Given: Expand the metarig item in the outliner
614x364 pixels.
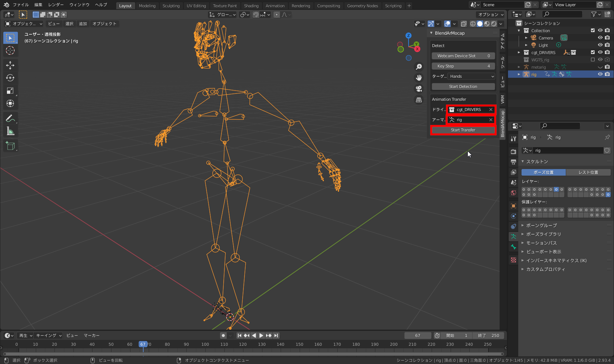Looking at the screenshot, I should click(519, 67).
